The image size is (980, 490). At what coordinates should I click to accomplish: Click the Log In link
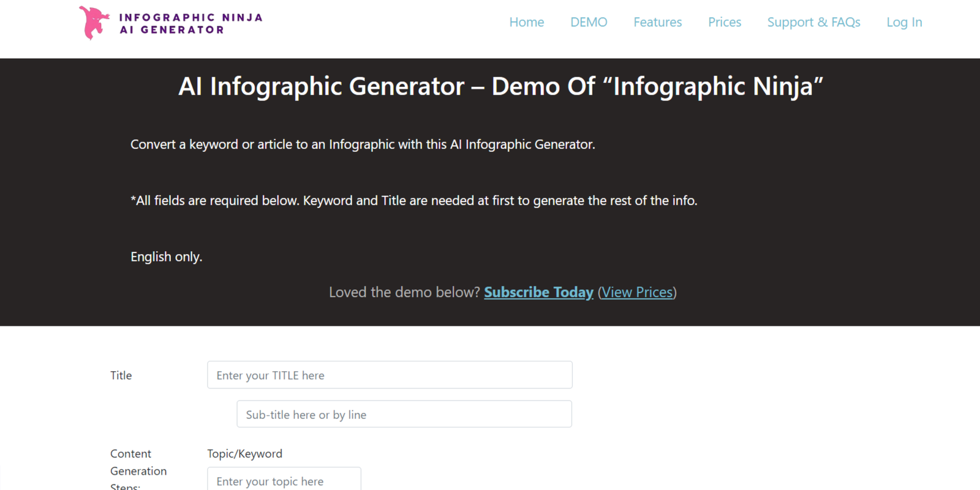point(904,22)
